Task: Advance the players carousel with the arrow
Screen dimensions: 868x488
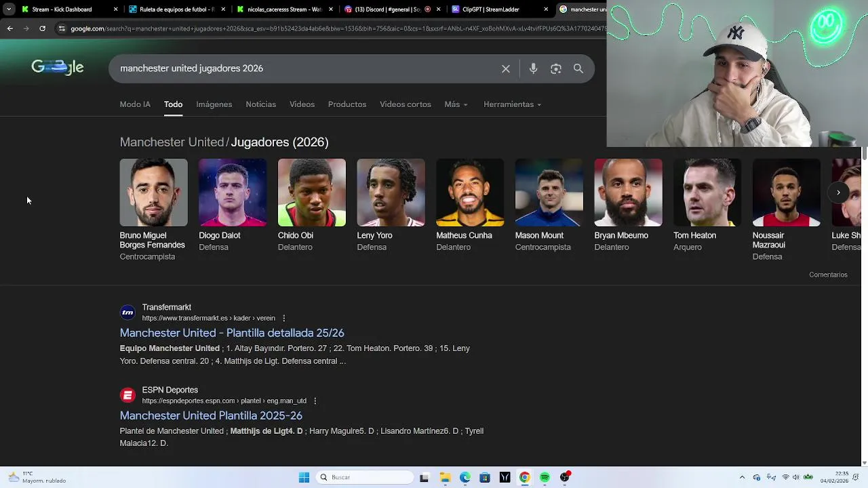Action: (x=838, y=192)
